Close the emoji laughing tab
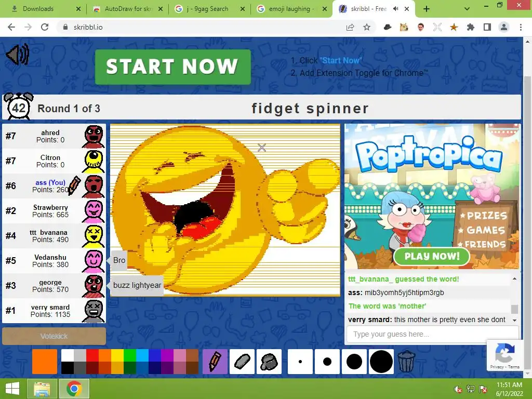 click(325, 9)
